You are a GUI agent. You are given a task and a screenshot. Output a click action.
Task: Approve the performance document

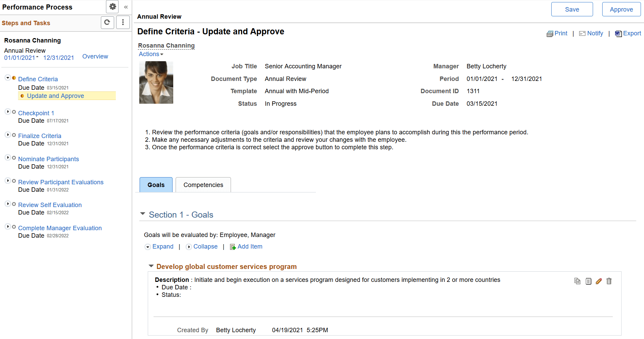621,9
